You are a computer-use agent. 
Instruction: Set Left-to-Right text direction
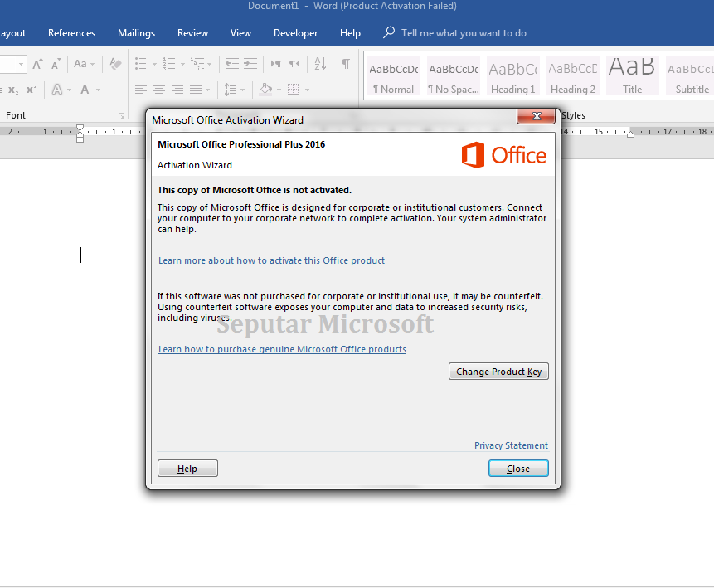pos(276,64)
